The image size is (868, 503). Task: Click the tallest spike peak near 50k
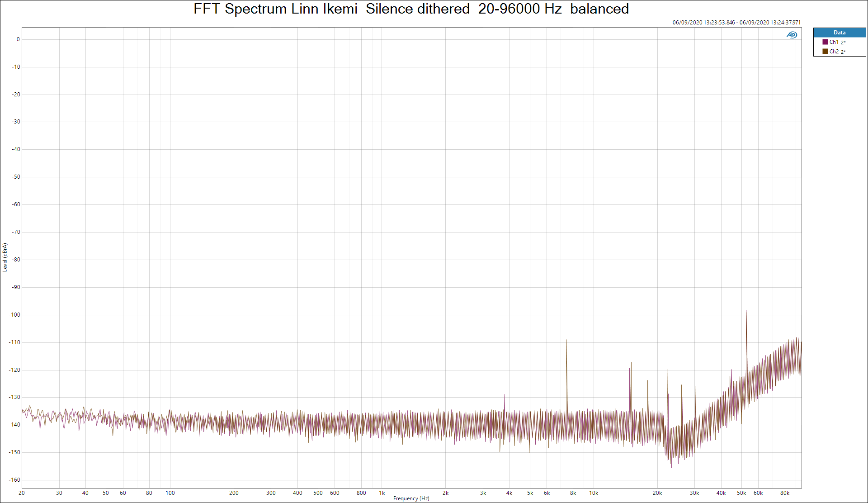click(746, 311)
